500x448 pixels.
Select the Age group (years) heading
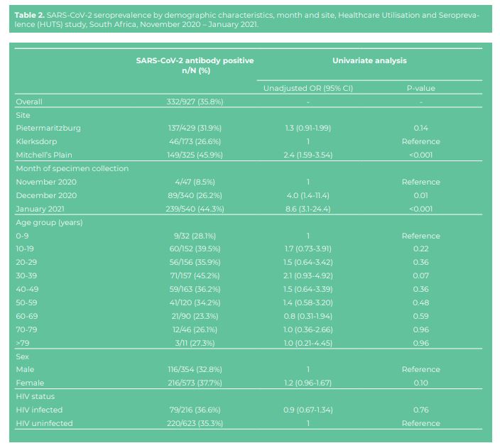click(49, 222)
